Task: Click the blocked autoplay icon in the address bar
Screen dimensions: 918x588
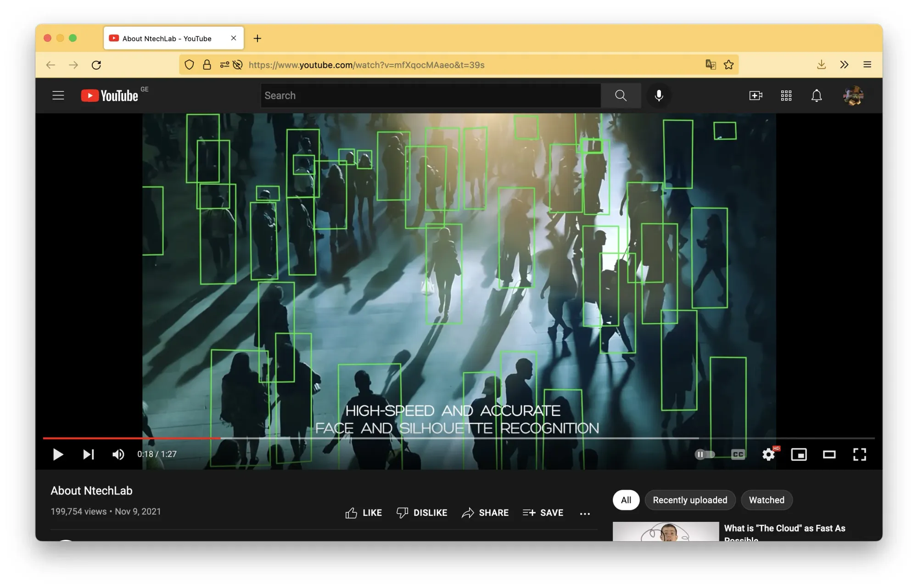Action: point(238,65)
